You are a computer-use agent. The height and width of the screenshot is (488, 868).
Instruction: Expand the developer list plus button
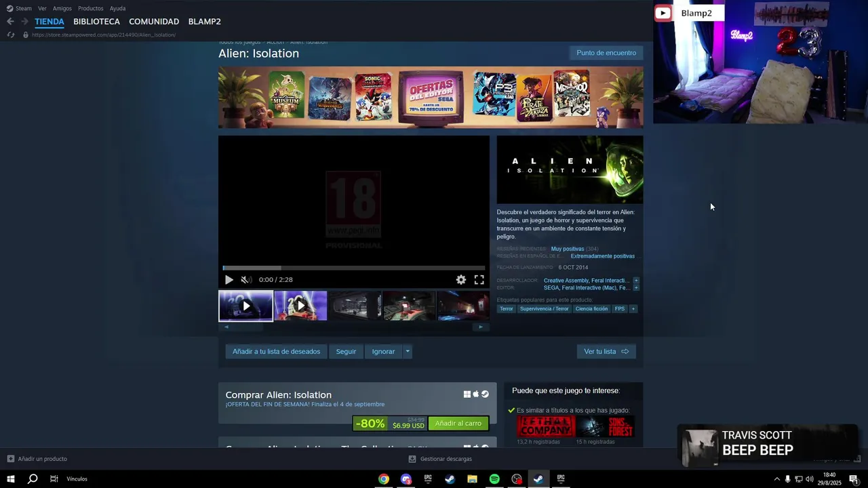point(636,281)
